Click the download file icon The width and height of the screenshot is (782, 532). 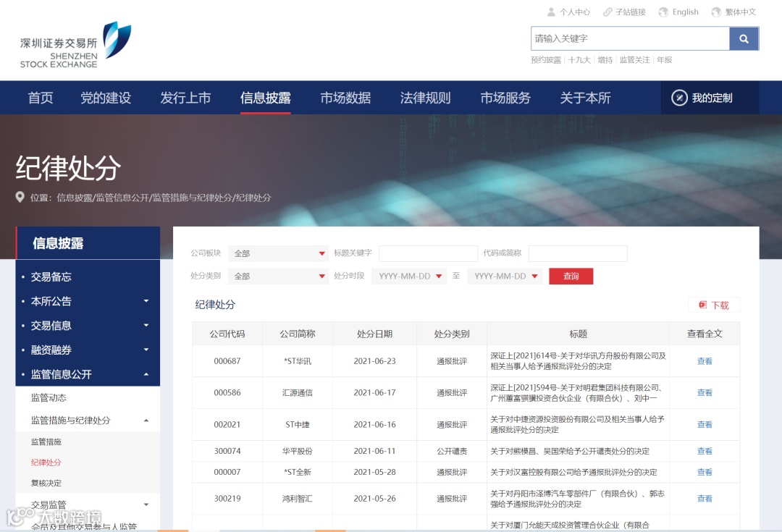point(702,305)
